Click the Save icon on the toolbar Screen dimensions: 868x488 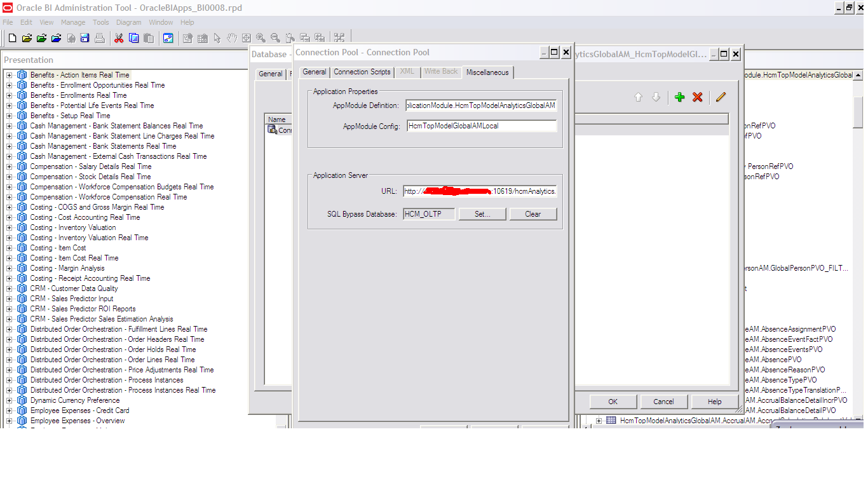(x=85, y=37)
